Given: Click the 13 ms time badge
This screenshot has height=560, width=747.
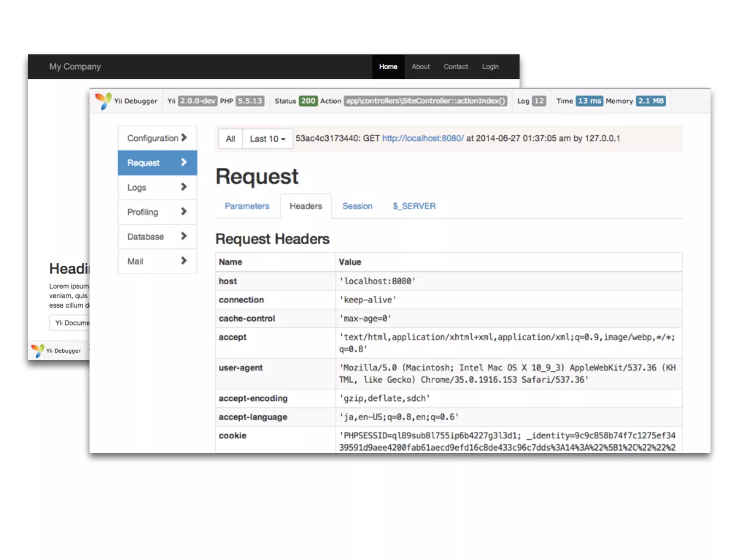Looking at the screenshot, I should [x=589, y=101].
